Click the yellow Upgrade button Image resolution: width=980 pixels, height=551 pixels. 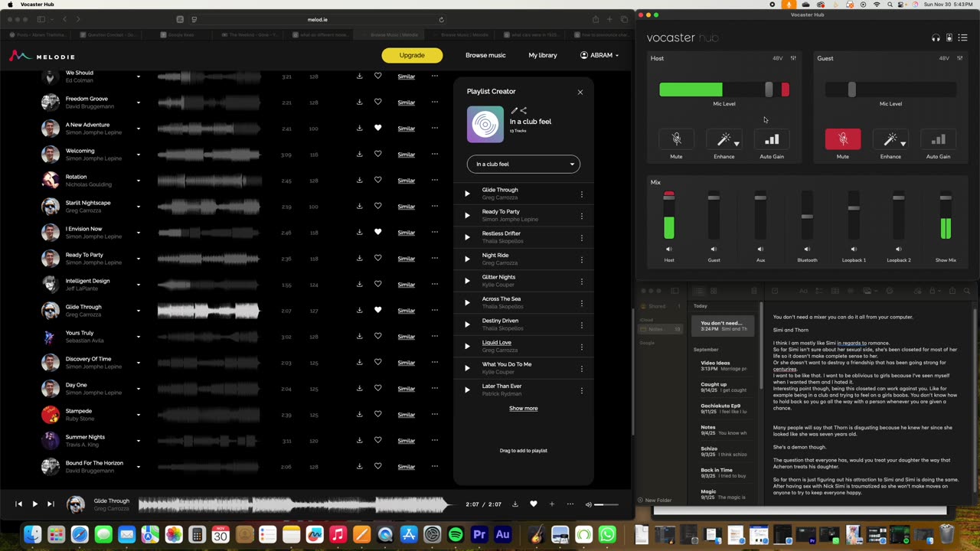[412, 55]
